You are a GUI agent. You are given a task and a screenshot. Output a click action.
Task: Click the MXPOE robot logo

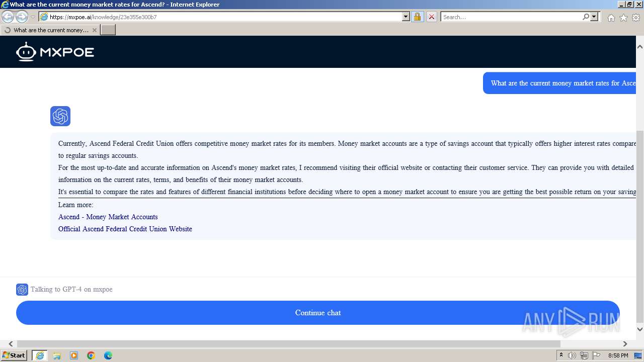click(55, 52)
